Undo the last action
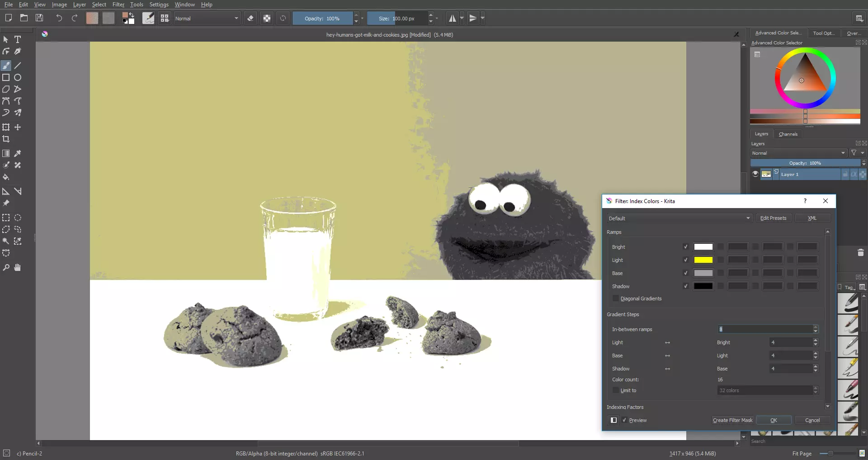This screenshot has height=460, width=868. tap(59, 18)
